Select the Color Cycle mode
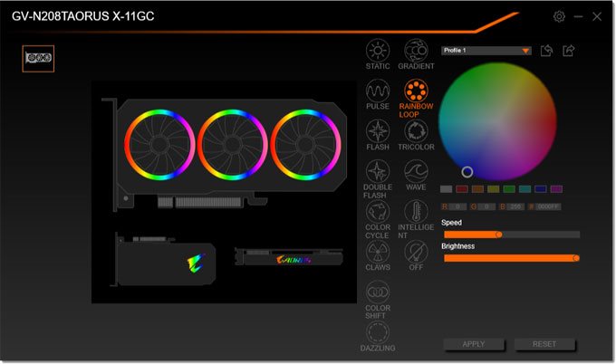The image size is (616, 364). 378,212
